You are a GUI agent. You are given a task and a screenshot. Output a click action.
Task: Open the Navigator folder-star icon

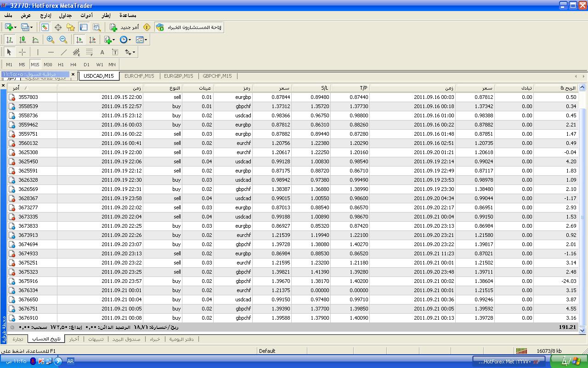click(70, 28)
